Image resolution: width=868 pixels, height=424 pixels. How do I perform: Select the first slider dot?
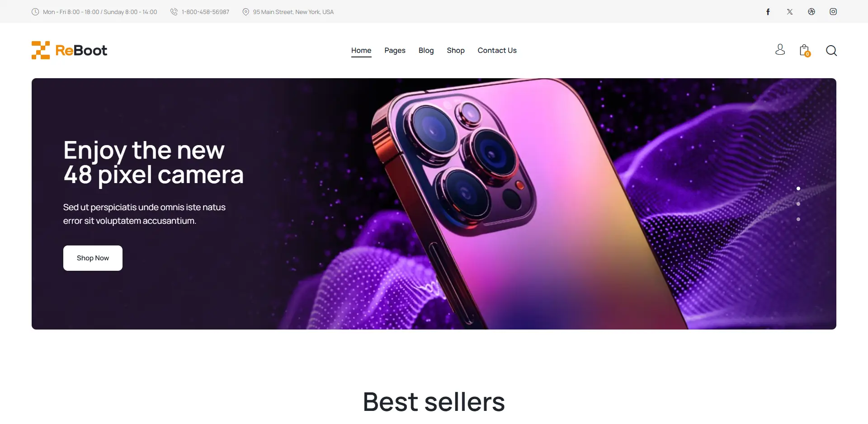point(798,188)
